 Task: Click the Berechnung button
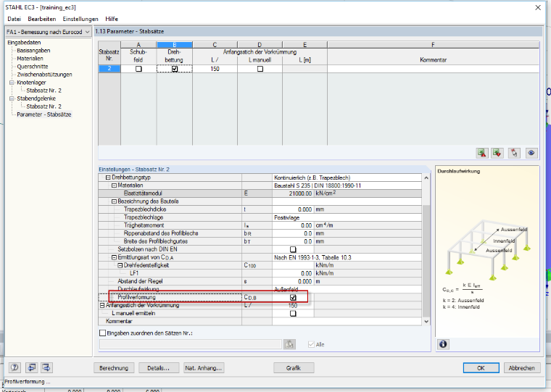(114, 368)
